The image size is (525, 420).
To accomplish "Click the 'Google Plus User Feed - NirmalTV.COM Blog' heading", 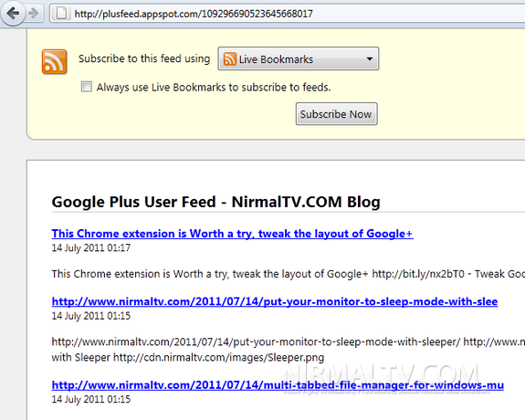I will pyautogui.click(x=216, y=202).
